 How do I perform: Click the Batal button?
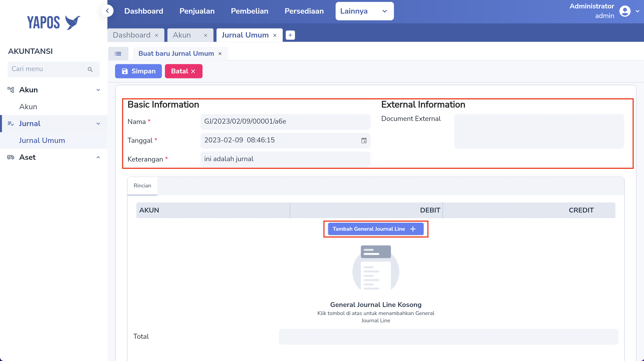184,71
